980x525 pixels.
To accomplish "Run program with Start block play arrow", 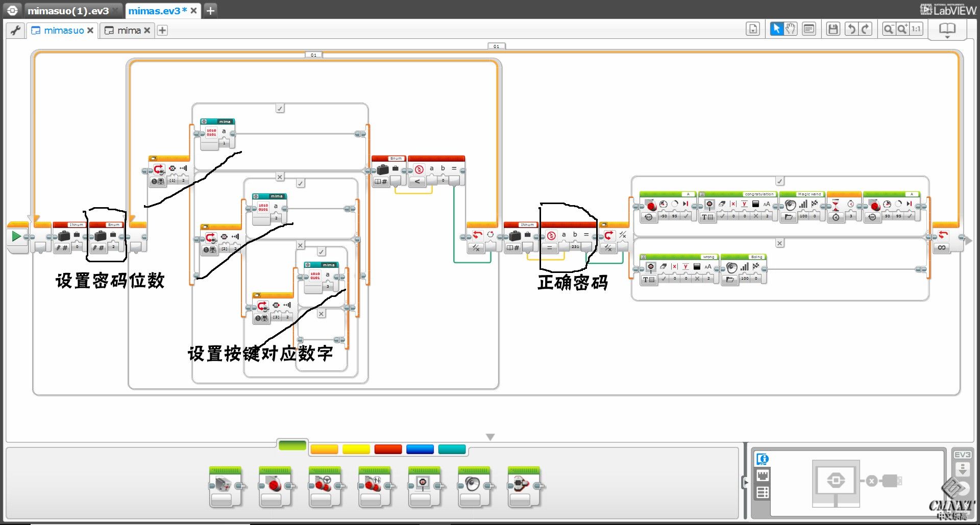I will tap(16, 236).
